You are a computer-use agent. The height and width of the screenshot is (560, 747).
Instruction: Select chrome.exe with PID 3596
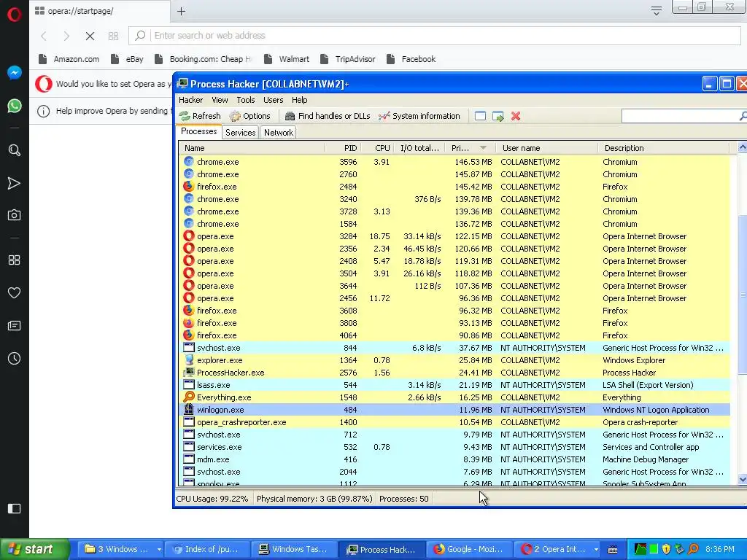[454, 162]
